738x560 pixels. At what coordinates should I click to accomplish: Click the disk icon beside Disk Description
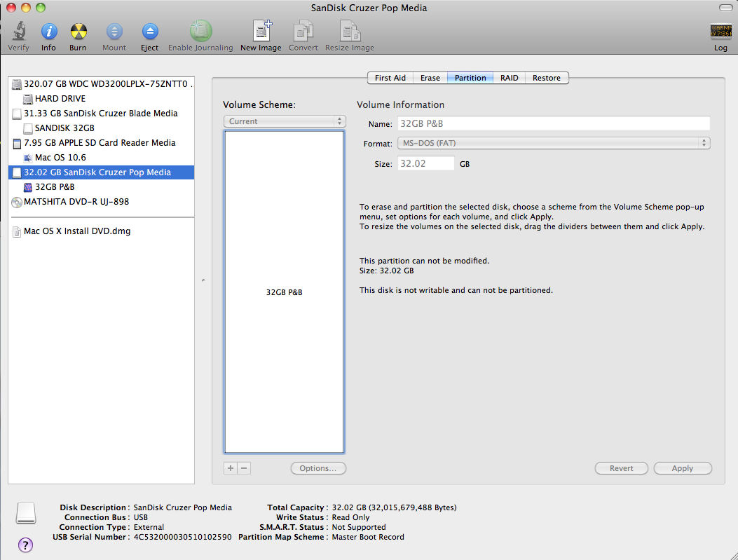pos(26,513)
